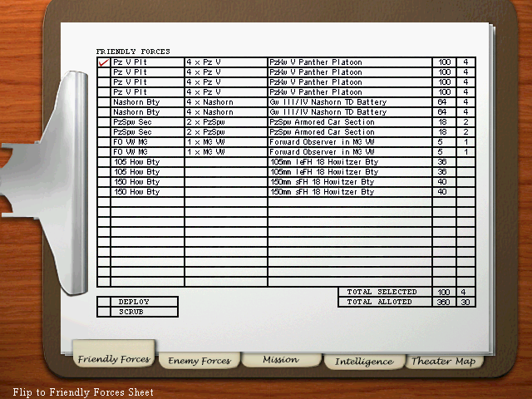Click the second Nashorn Bty name cell

coord(147,112)
